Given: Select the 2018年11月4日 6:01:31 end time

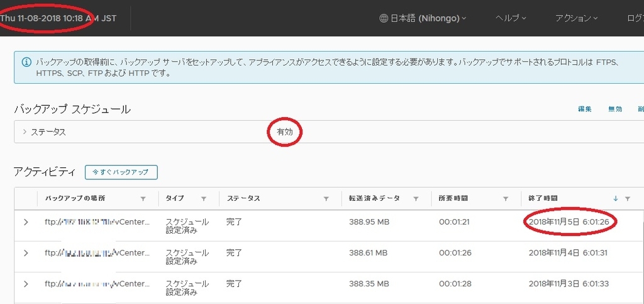Looking at the screenshot, I should tap(568, 253).
